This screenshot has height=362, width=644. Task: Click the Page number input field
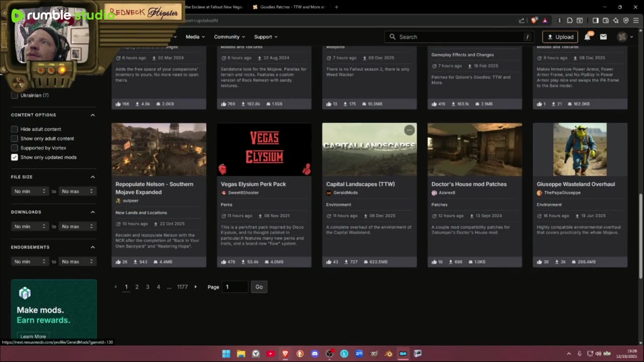235,287
